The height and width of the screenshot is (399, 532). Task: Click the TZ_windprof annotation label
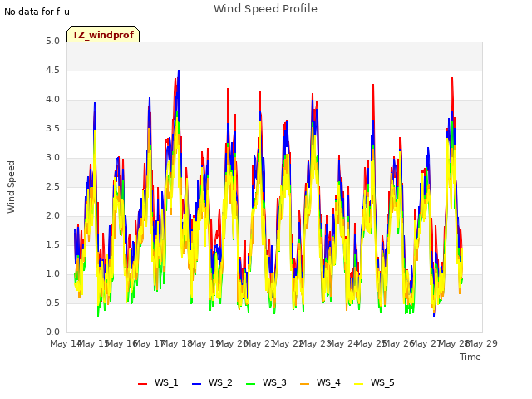[103, 34]
